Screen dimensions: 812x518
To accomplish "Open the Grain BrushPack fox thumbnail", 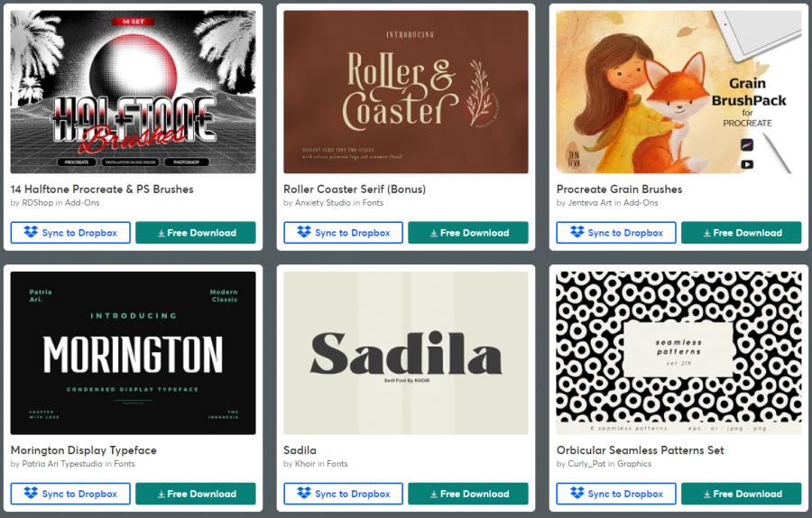I will tap(678, 92).
